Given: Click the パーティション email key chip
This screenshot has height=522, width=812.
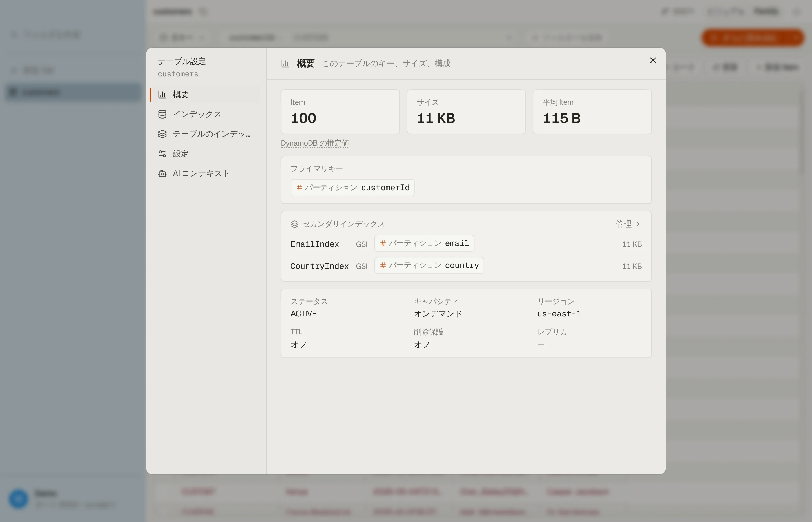Looking at the screenshot, I should click(424, 243).
